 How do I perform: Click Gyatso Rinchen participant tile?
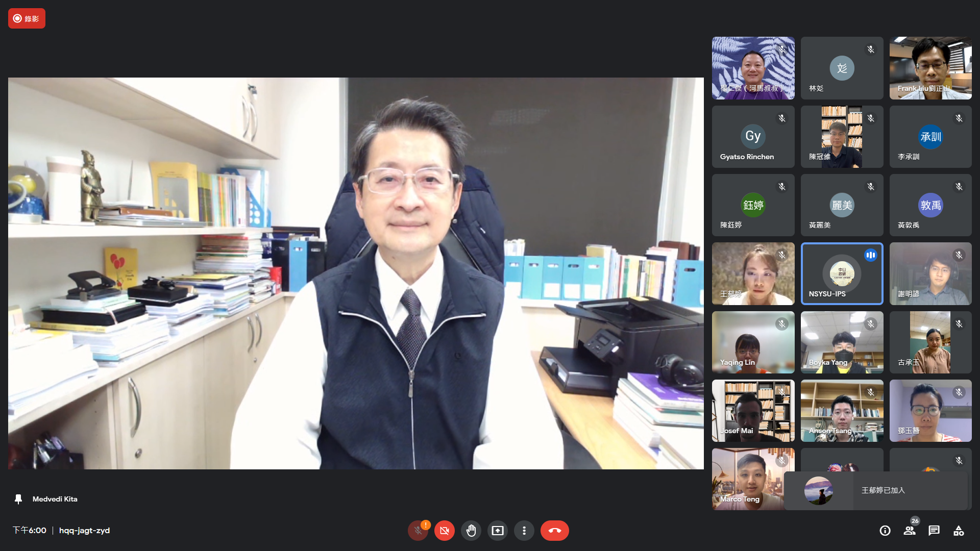[753, 137]
